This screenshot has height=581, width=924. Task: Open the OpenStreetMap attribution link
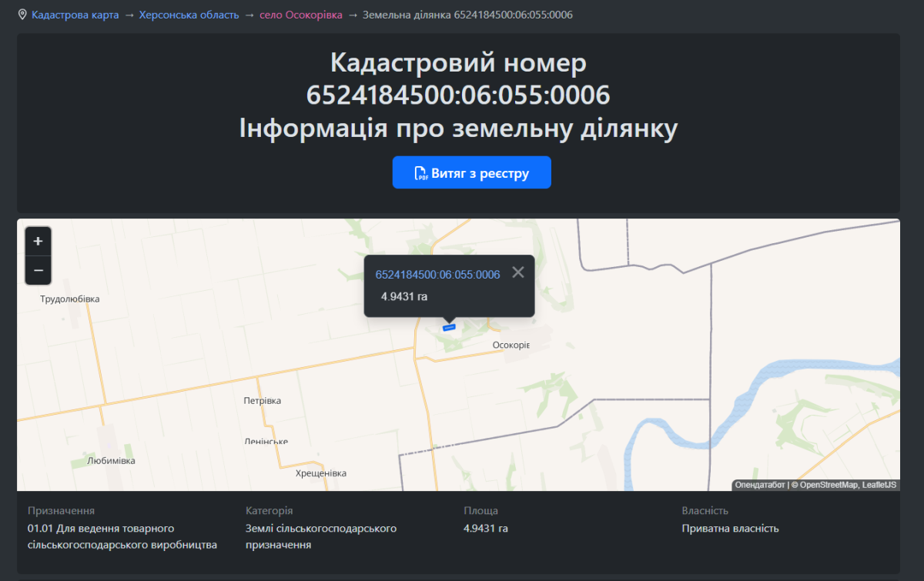[x=829, y=485]
